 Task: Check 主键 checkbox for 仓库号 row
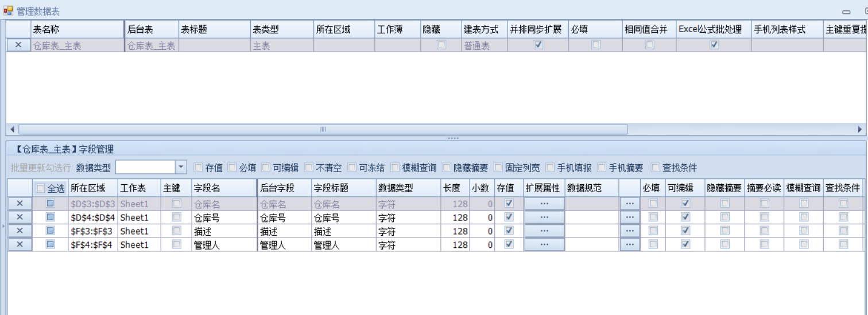click(176, 217)
